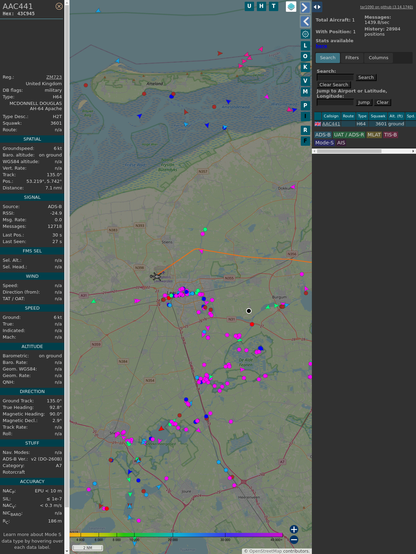Toggle the T map button
The height and width of the screenshot is (554, 416).
273,6
